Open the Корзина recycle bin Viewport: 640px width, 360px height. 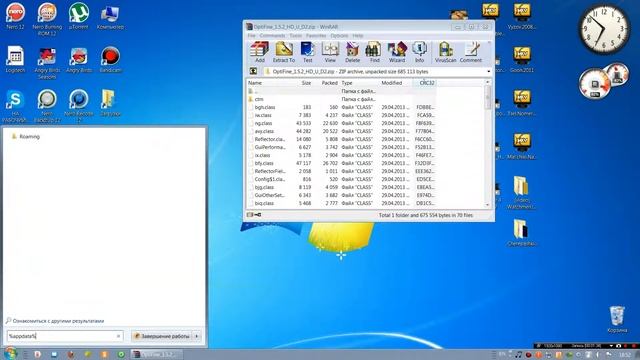pyautogui.click(x=617, y=319)
